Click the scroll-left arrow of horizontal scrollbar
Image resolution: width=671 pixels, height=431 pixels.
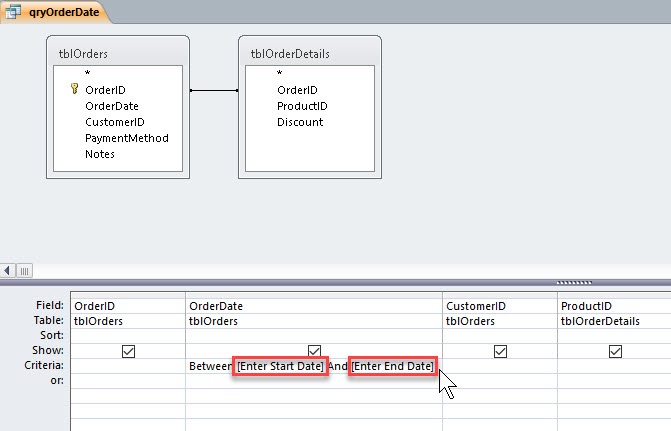[x=7, y=270]
